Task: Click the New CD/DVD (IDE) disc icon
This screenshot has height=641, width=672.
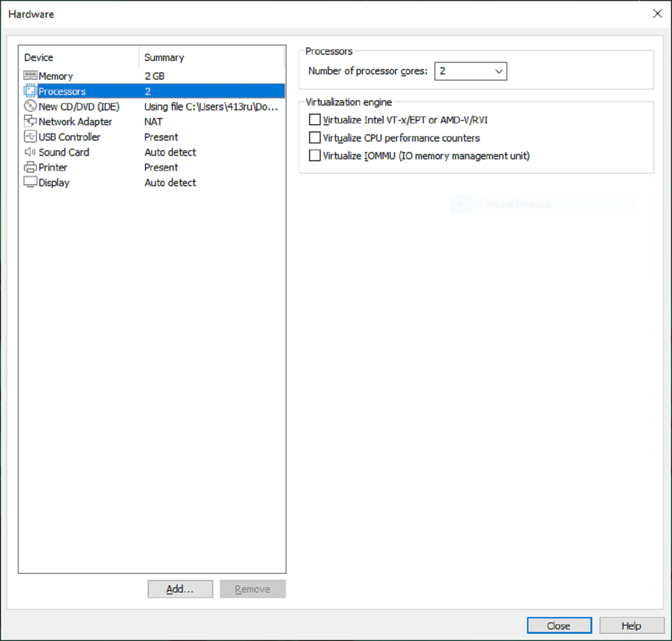Action: tap(30, 106)
